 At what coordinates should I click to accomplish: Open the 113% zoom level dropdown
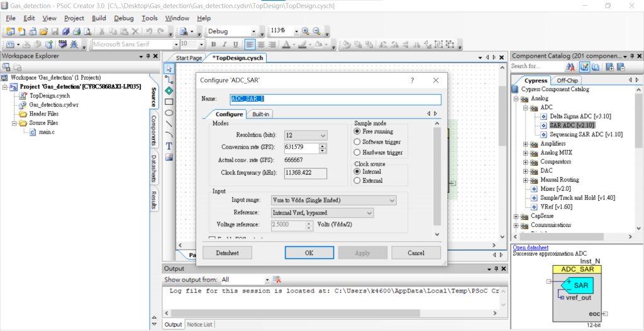pyautogui.click(x=296, y=31)
